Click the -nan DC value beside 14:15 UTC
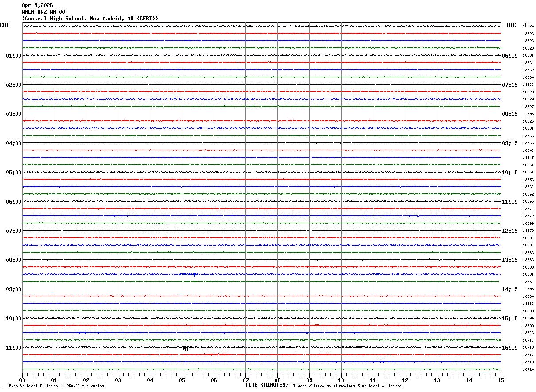The height and width of the screenshot is (392, 536). [529, 289]
